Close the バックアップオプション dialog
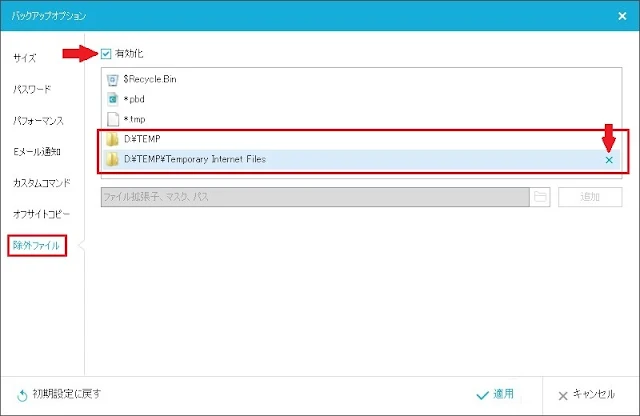Image resolution: width=640 pixels, height=416 pixels. 622,16
